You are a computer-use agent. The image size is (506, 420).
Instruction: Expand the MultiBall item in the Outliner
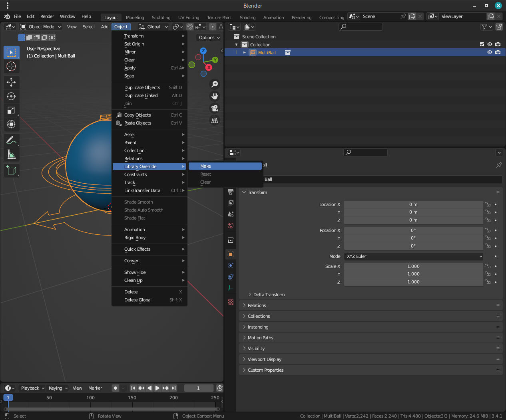click(x=244, y=52)
